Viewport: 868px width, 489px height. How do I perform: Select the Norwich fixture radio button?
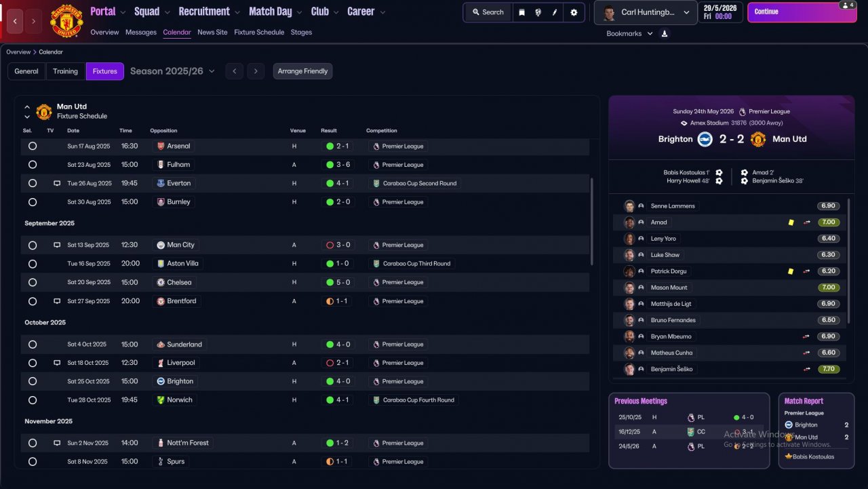(33, 400)
